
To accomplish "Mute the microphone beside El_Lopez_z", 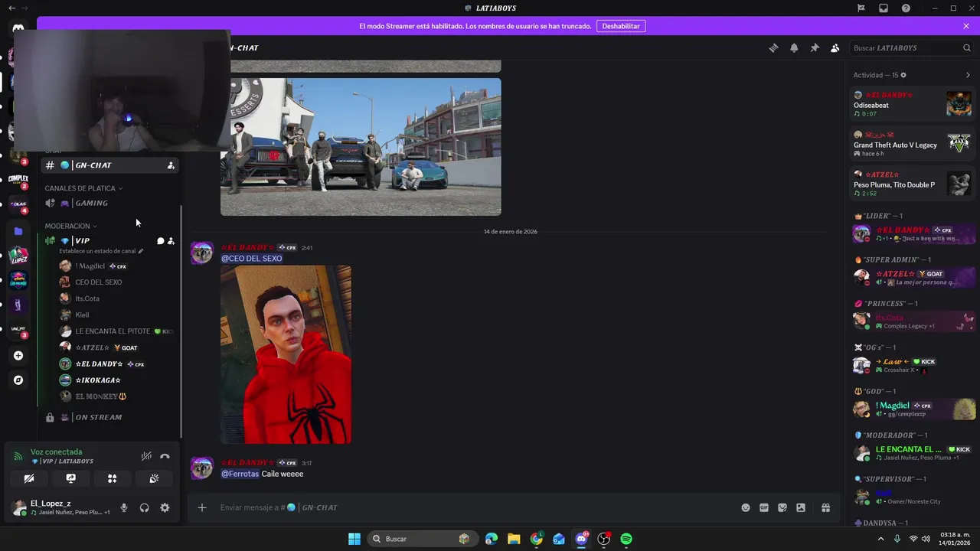I will (124, 507).
